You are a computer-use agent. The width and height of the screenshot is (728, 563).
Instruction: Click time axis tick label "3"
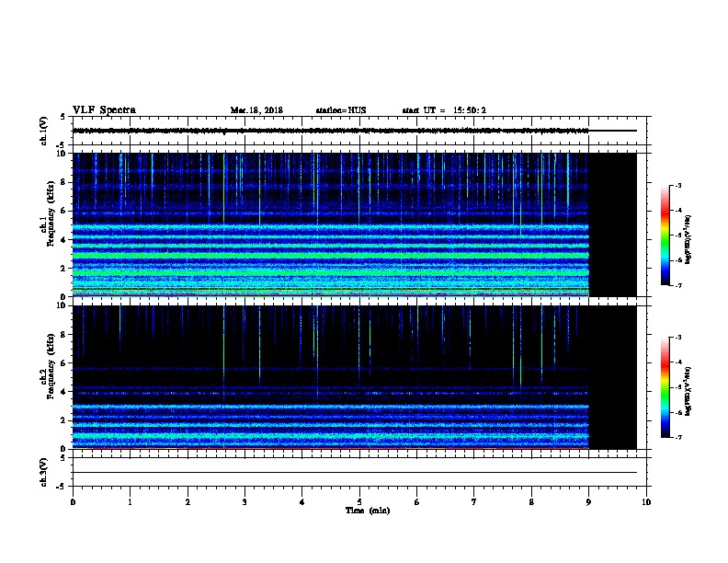point(245,501)
